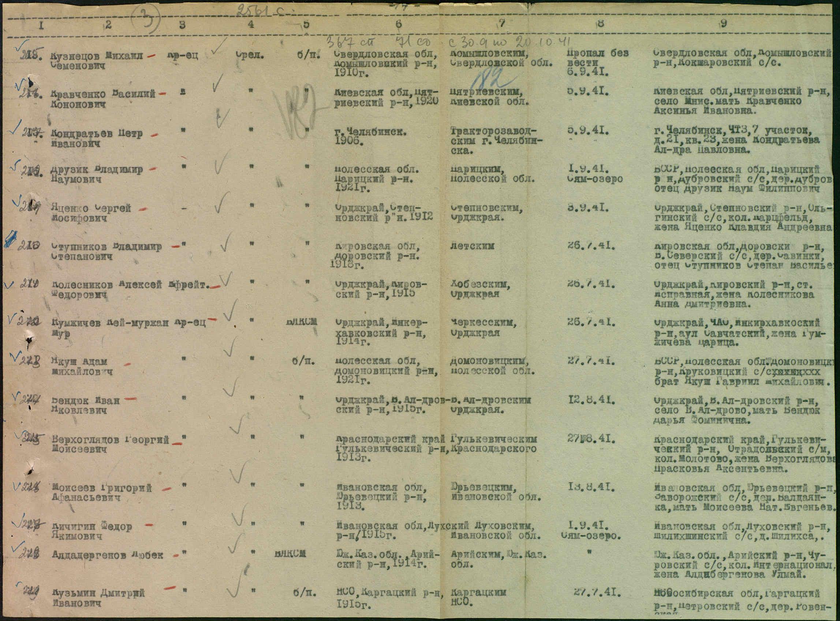Image resolution: width=840 pixels, height=621 pixels.
Task: Click "Каргацким НСО." in column 7
Action: tap(478, 598)
